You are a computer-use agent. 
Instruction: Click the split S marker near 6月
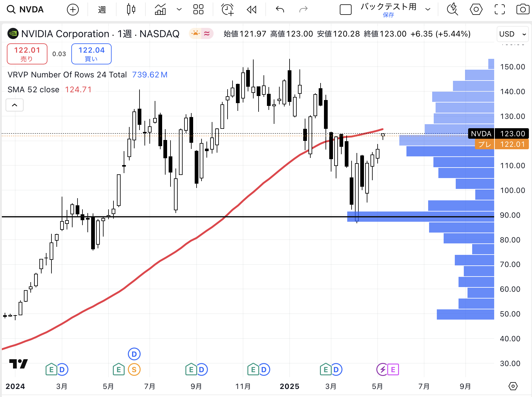pyautogui.click(x=134, y=369)
